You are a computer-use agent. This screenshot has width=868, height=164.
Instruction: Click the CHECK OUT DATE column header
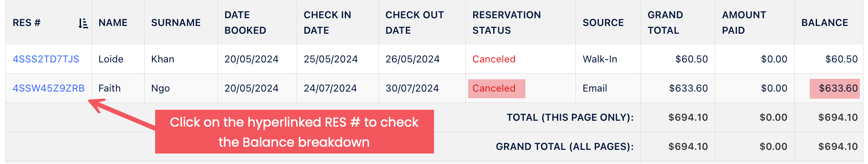(414, 23)
